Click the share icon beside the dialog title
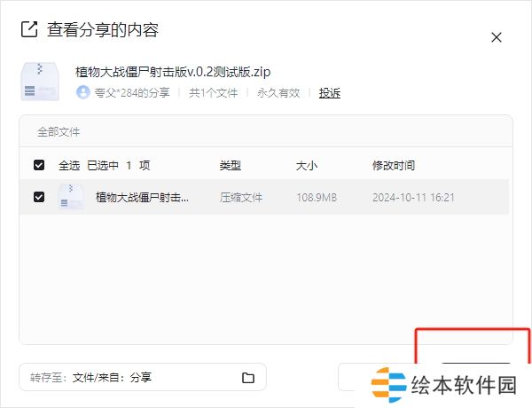The image size is (532, 408). click(x=29, y=29)
